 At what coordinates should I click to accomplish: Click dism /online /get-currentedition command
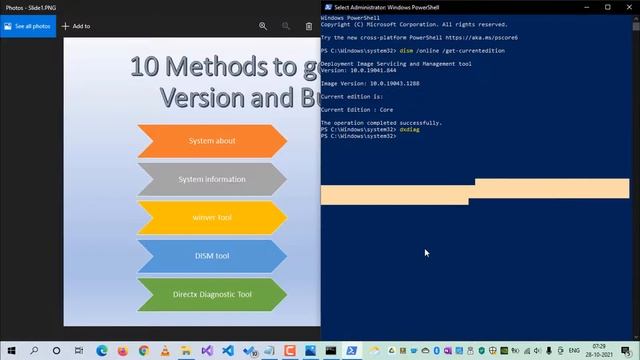[x=452, y=51]
